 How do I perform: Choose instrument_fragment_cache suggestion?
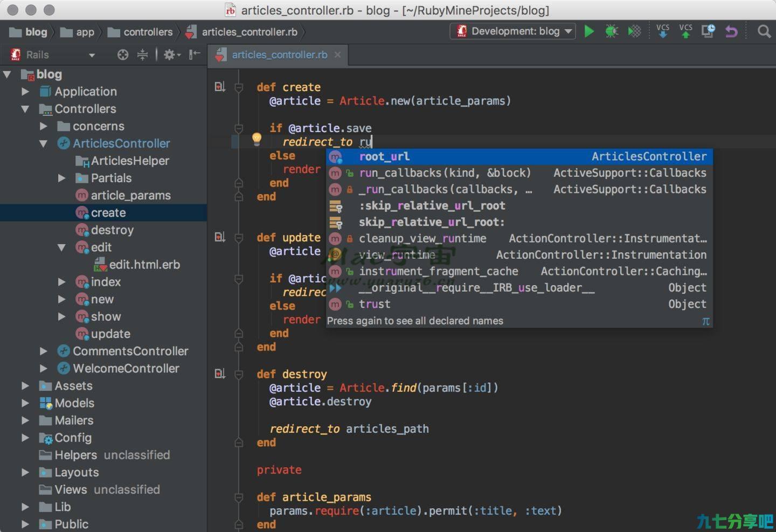coord(519,271)
